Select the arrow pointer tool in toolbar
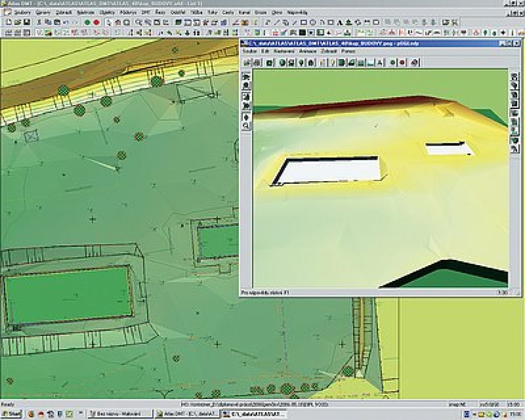 click(109, 22)
